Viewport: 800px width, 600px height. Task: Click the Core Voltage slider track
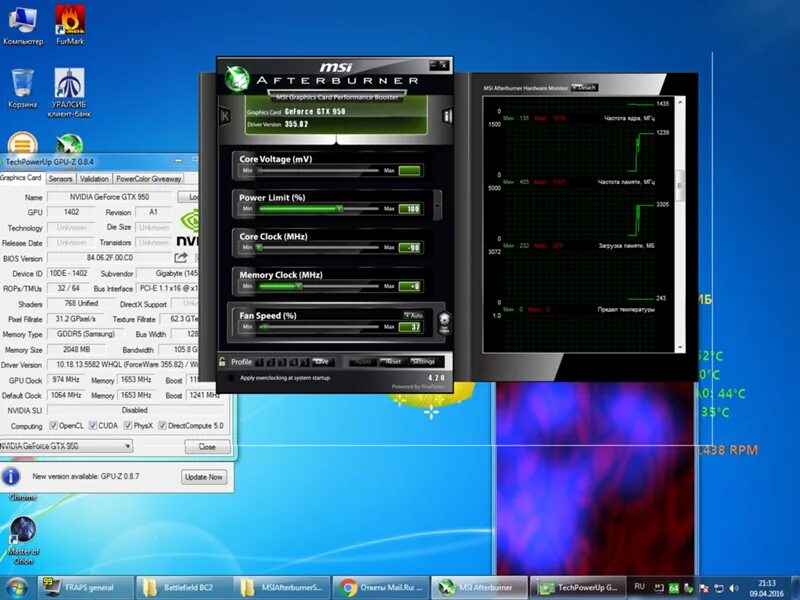(319, 170)
